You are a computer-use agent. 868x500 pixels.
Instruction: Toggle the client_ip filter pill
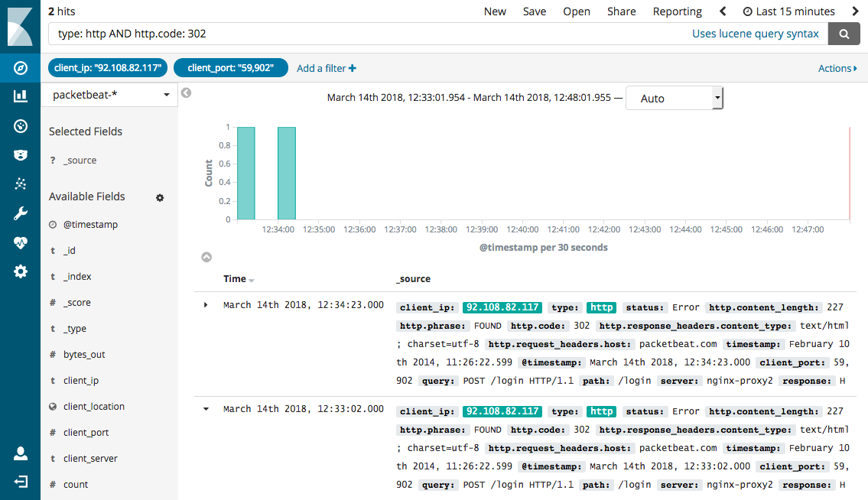point(107,67)
